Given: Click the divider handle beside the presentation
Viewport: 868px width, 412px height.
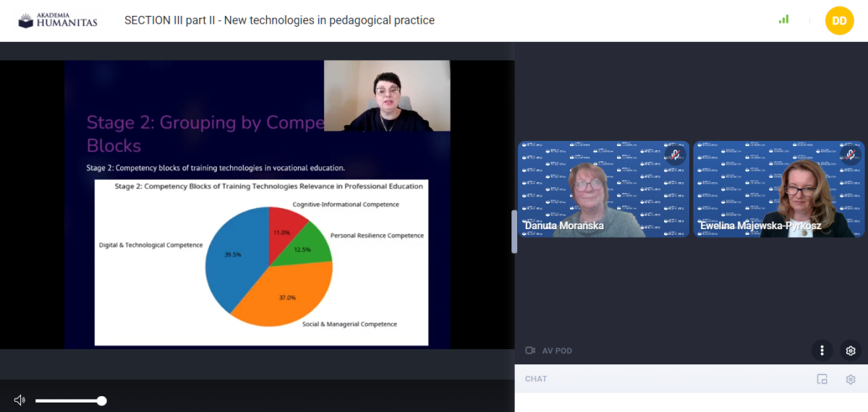Looking at the screenshot, I should pyautogui.click(x=514, y=231).
